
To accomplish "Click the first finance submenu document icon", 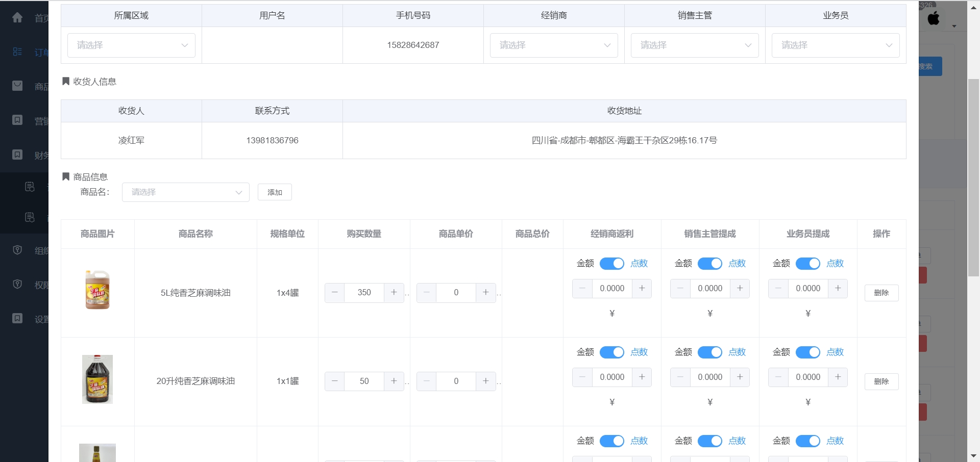I will click(30, 187).
